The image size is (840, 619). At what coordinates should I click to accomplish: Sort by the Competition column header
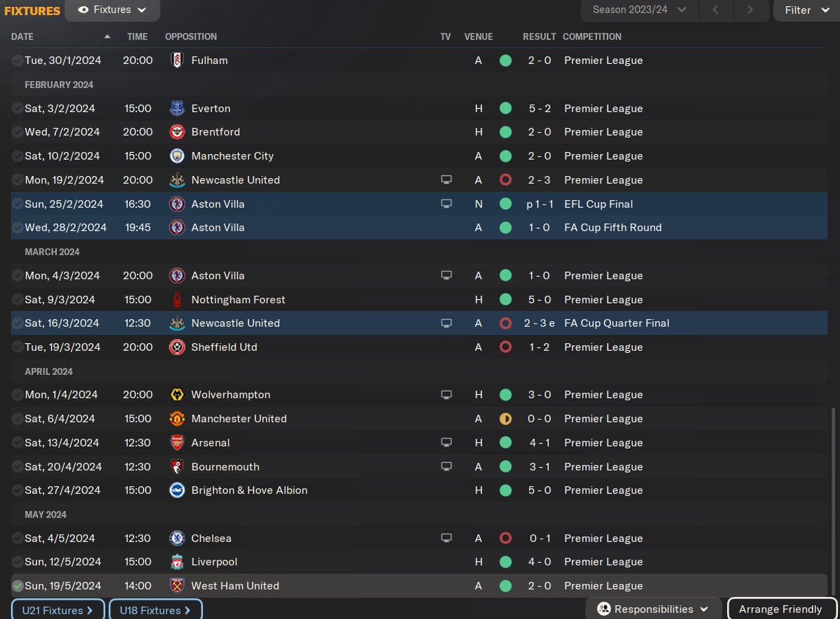click(592, 36)
